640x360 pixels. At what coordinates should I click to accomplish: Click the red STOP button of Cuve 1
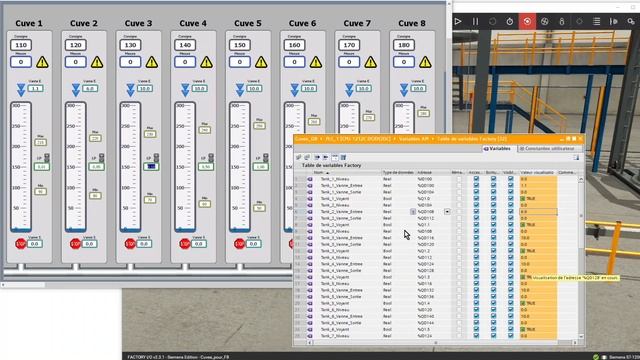pos(20,244)
